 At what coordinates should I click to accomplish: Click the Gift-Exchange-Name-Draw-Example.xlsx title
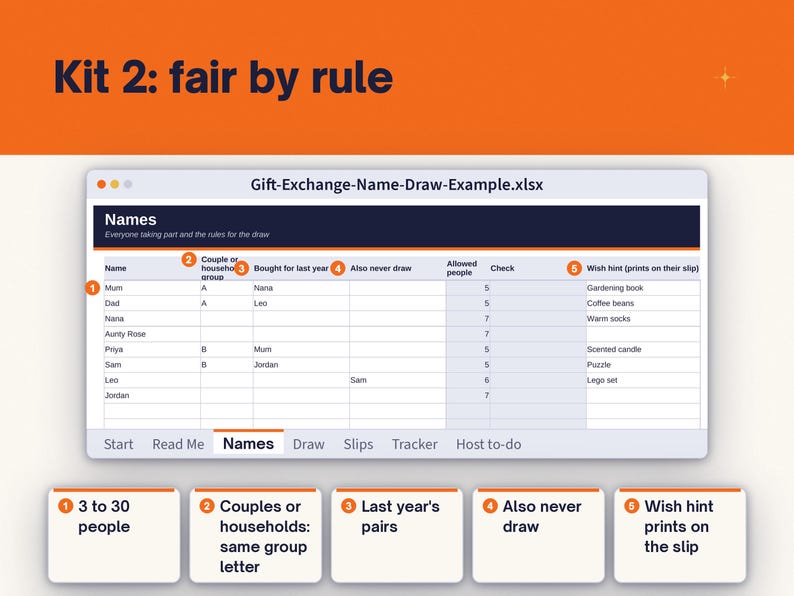[x=396, y=184]
